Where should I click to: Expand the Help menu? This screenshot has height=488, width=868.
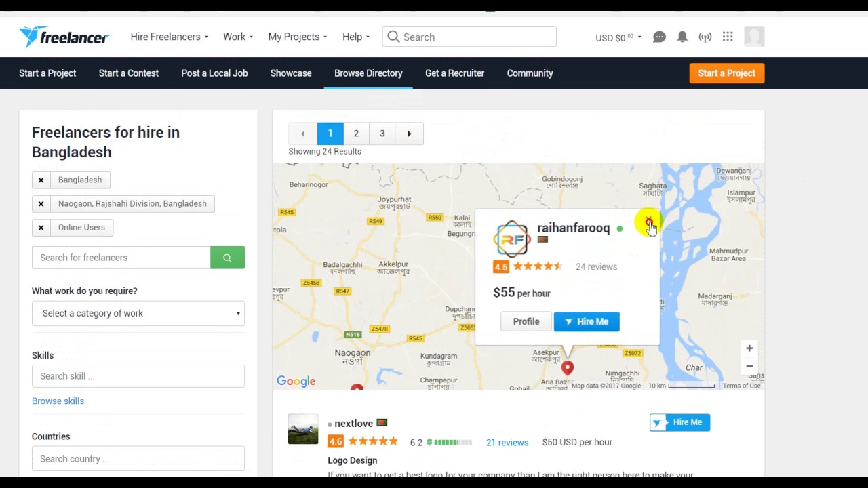[356, 37]
